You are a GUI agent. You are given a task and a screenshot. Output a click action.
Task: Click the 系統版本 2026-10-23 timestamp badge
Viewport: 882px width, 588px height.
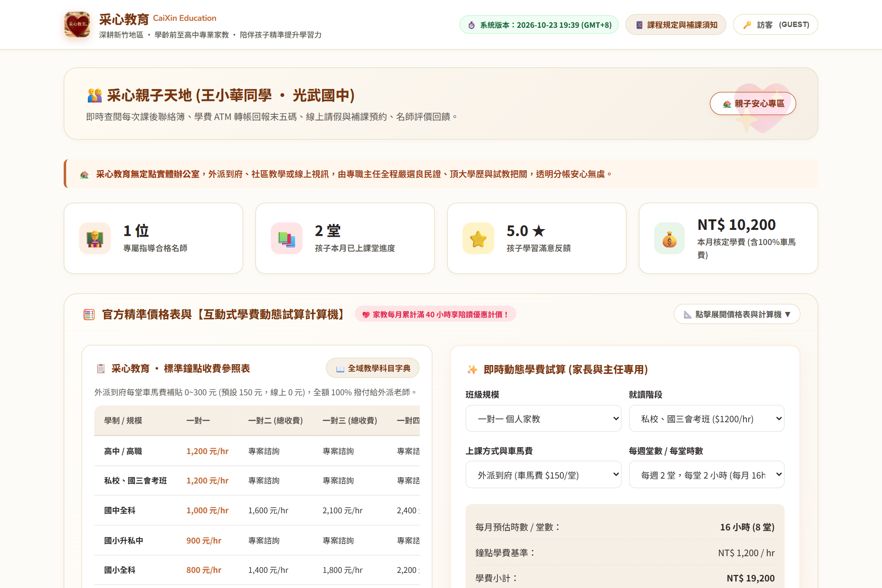(x=539, y=24)
